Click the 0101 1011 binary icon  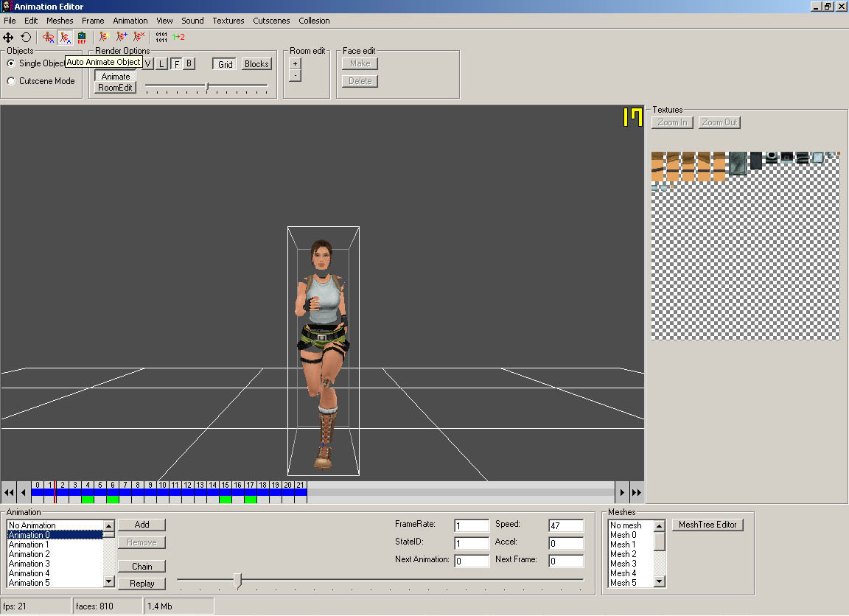[x=161, y=37]
